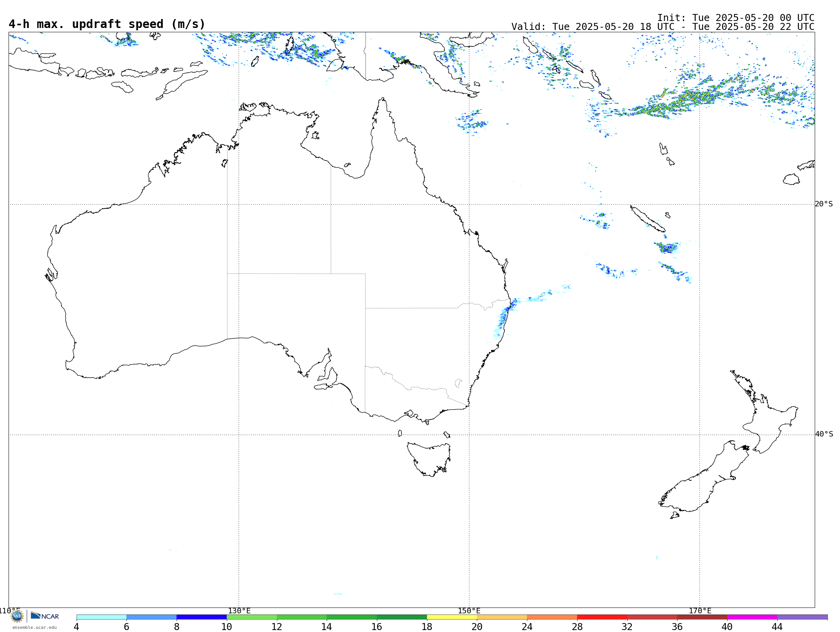Click the NSF logo
This screenshot has height=632, width=840.
(x=17, y=616)
